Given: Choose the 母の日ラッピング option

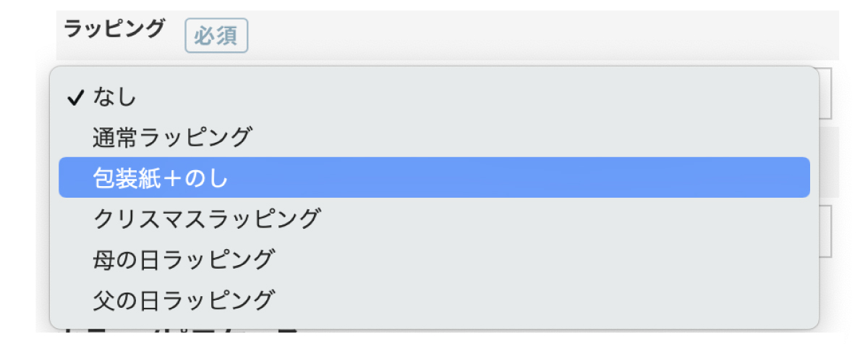Looking at the screenshot, I should click(x=184, y=258).
